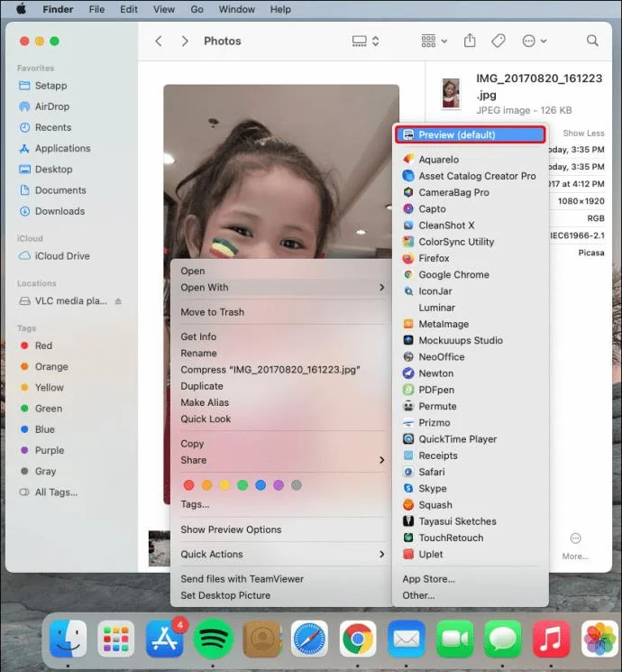
Task: Open FaceTime from the Dock
Action: [x=454, y=639]
